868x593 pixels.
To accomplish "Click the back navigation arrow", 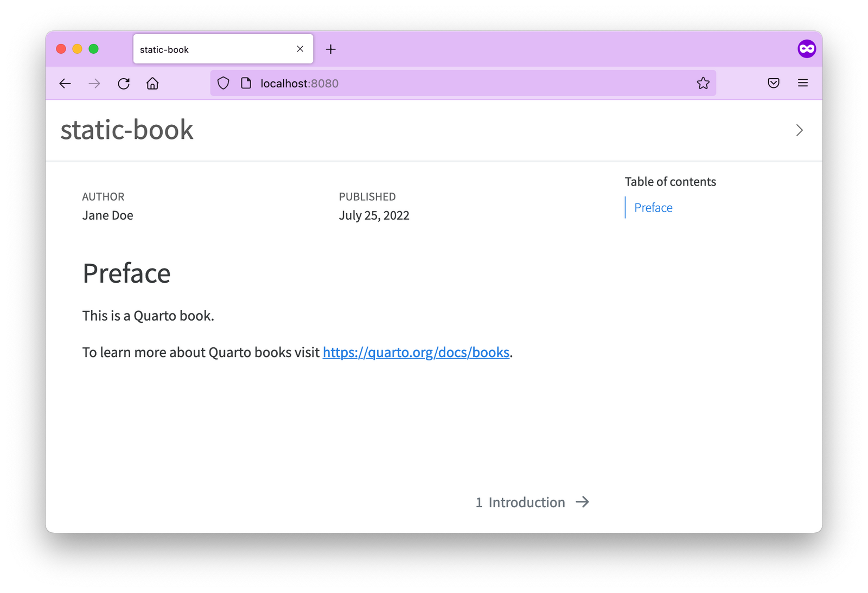I will click(x=65, y=83).
